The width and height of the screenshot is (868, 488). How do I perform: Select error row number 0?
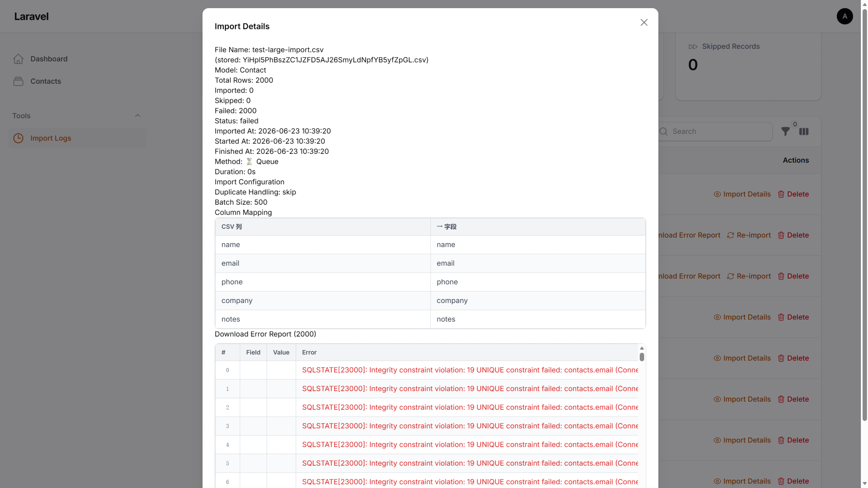[227, 370]
